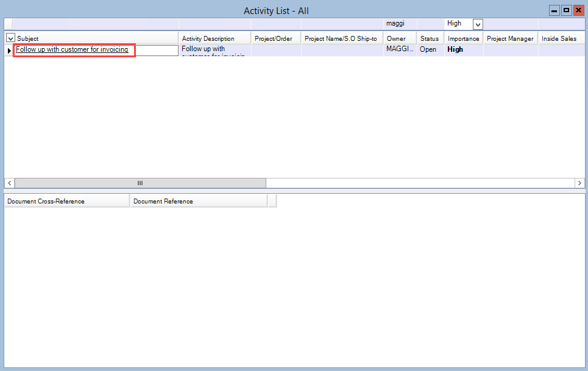Viewport: 588px width, 371px height.
Task: Click the row selector arrow for the first activity
Action: point(9,51)
